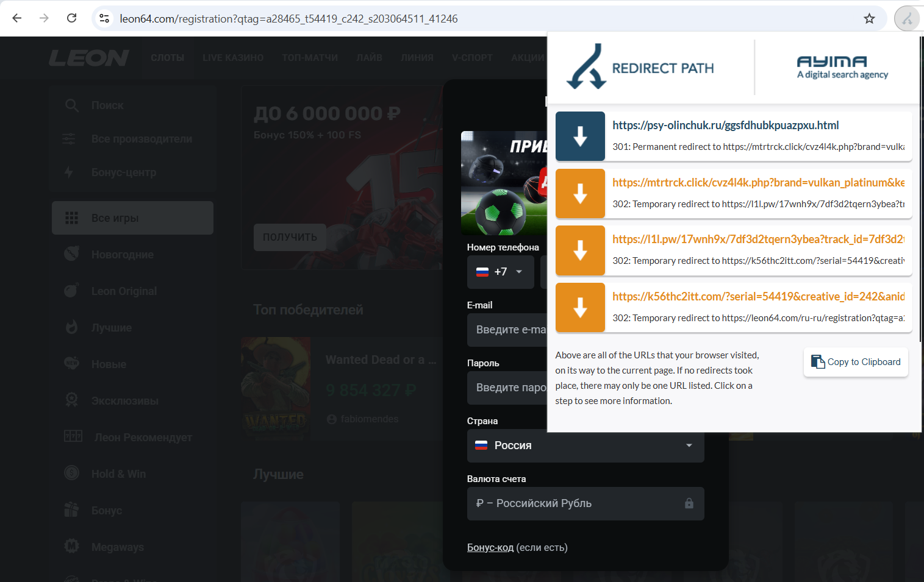
Task: Open the ТОП-МАТЧИ navigation tab
Action: pos(310,58)
